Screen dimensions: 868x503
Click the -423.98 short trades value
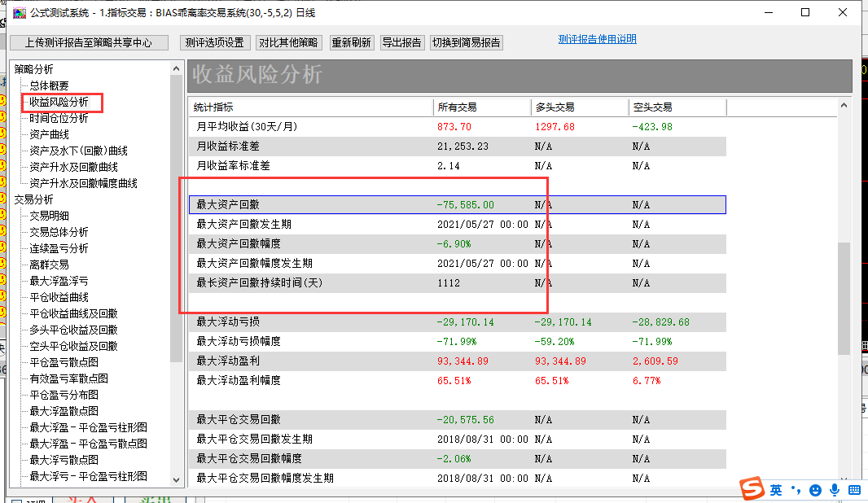652,127
